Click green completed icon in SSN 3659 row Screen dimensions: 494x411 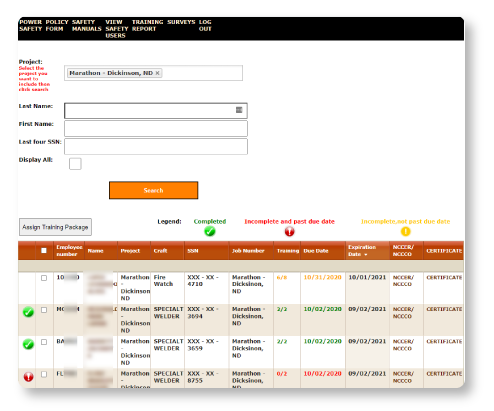click(x=28, y=344)
